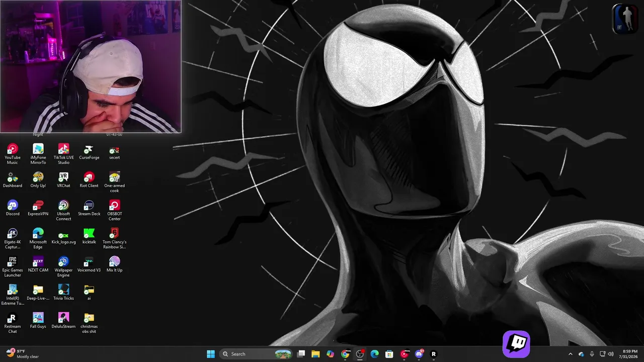Select the Dashboard desktop shortcut
This screenshot has height=362, width=644.
(13, 180)
